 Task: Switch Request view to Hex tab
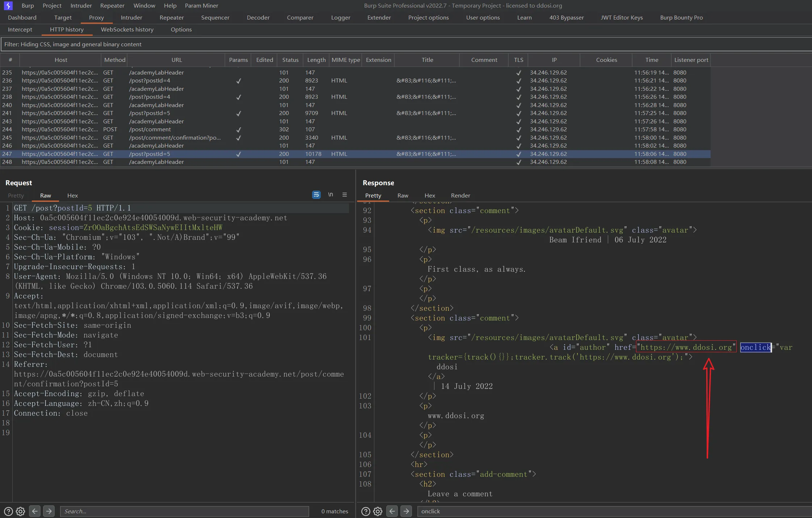[x=72, y=195]
